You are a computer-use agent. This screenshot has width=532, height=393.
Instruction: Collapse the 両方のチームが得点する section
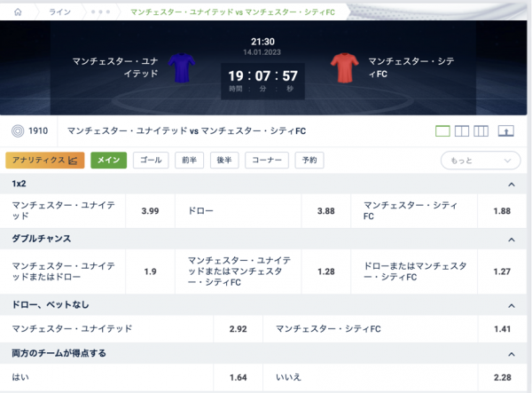(512, 354)
